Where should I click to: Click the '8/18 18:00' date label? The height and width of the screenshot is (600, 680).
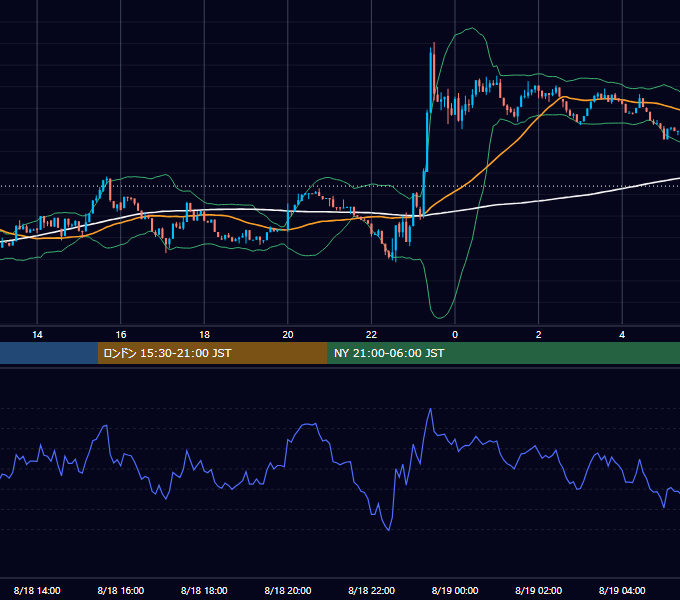tap(204, 590)
